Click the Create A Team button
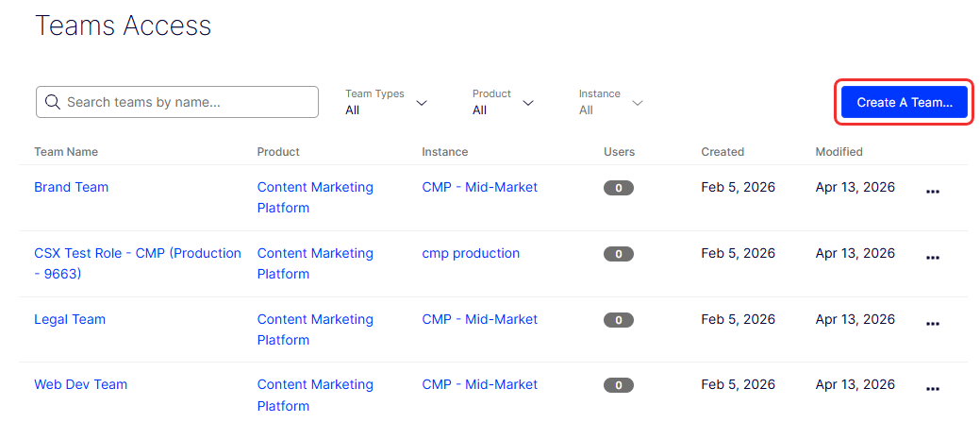 [904, 102]
